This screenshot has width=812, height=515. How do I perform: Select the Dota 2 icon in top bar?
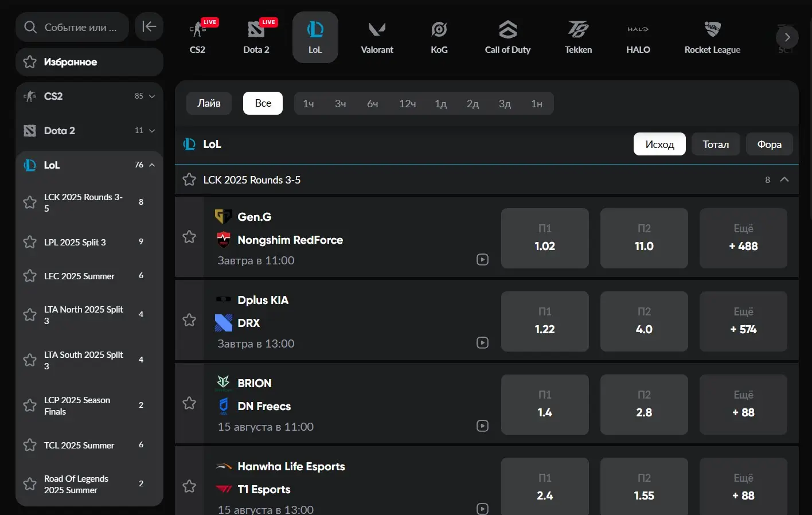coord(256,37)
